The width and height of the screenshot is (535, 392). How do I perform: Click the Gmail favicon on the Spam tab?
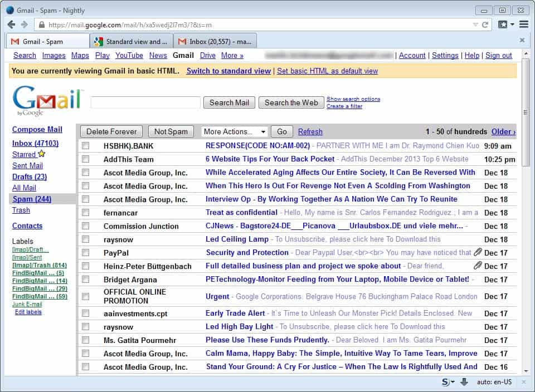click(15, 42)
